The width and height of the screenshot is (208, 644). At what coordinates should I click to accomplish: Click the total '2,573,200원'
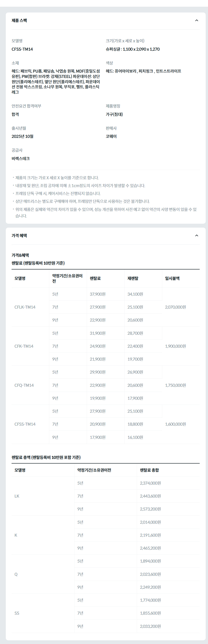pos(150,509)
